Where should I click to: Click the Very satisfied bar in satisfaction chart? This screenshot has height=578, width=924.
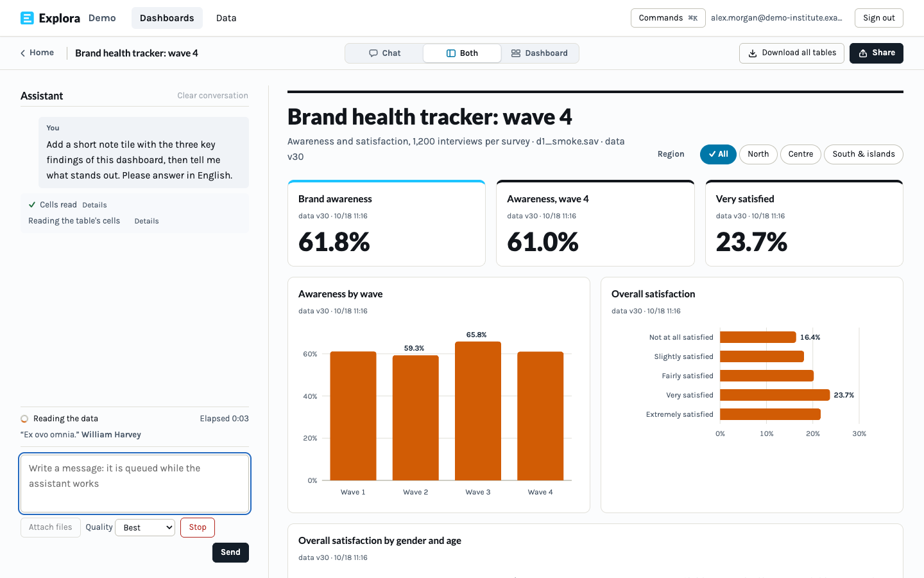[775, 395]
